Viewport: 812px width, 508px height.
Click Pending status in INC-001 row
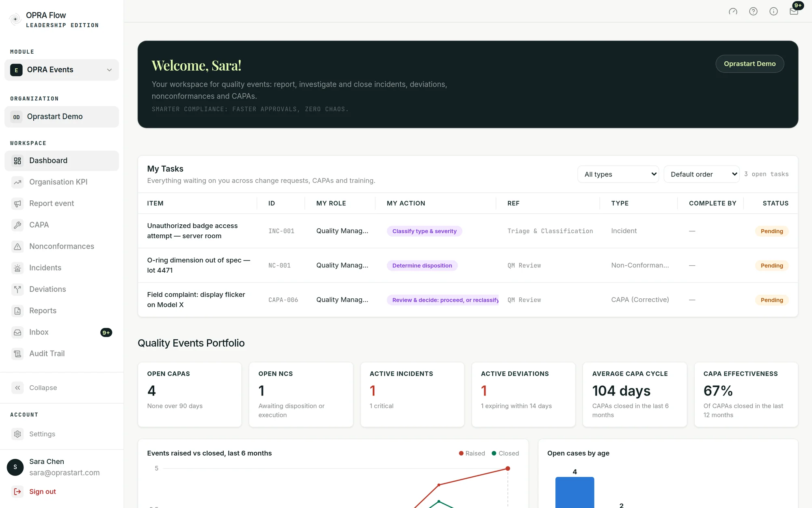[771, 231]
